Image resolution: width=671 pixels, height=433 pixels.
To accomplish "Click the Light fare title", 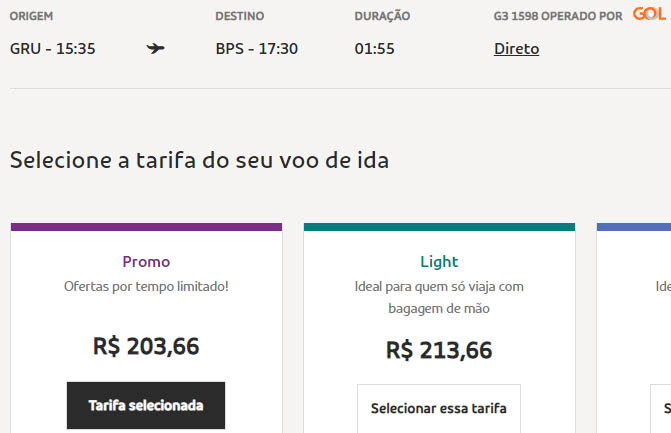I will pyautogui.click(x=439, y=261).
